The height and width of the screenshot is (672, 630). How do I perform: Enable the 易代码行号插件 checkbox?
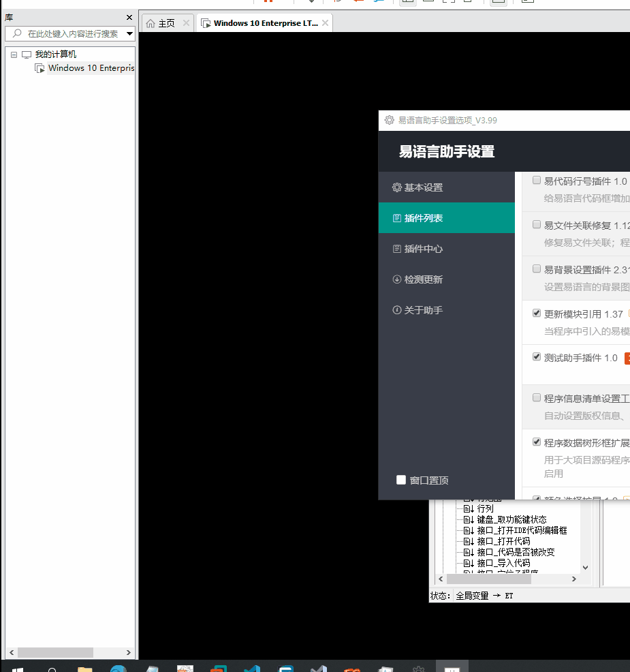[537, 181]
